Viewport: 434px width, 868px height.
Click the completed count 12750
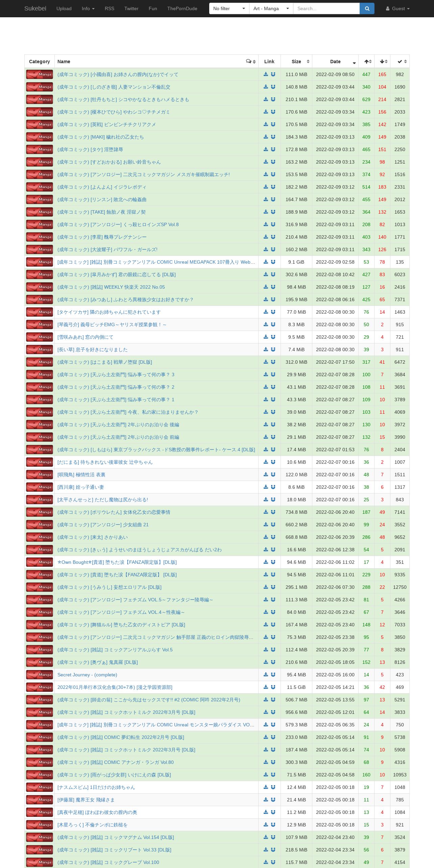pyautogui.click(x=400, y=587)
